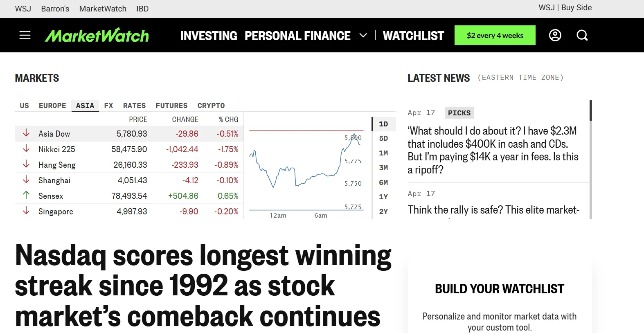Open the Barron's link in top bar

click(x=55, y=9)
